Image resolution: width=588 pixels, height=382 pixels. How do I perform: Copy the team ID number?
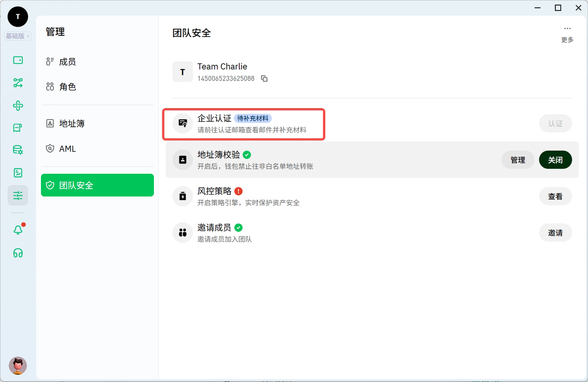[x=264, y=79]
